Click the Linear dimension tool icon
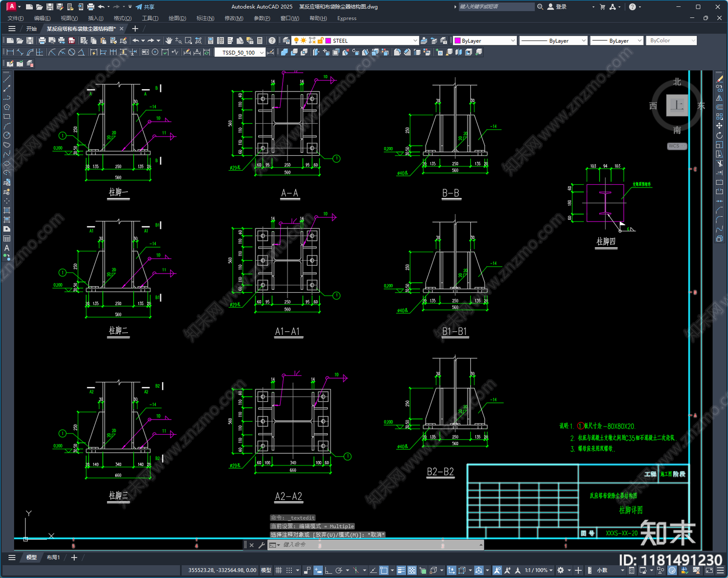728x578 pixels. 10,52
